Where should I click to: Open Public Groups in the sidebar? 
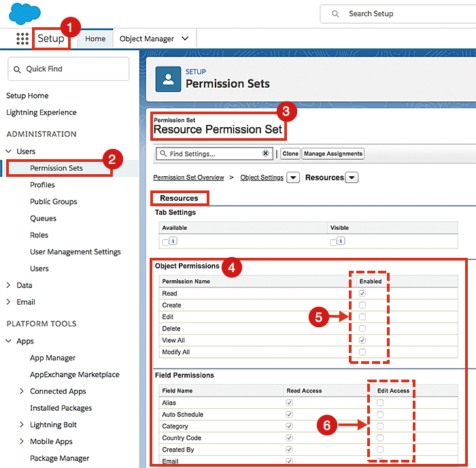coord(54,201)
